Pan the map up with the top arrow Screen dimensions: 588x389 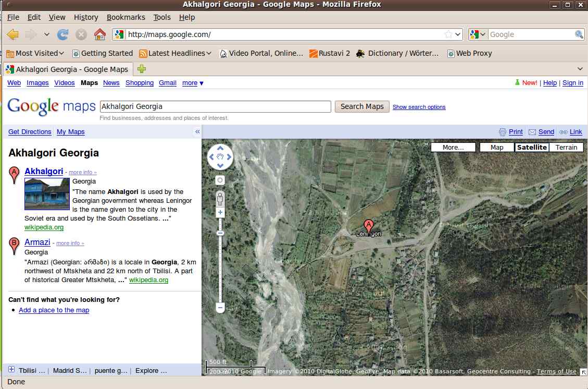pyautogui.click(x=220, y=148)
